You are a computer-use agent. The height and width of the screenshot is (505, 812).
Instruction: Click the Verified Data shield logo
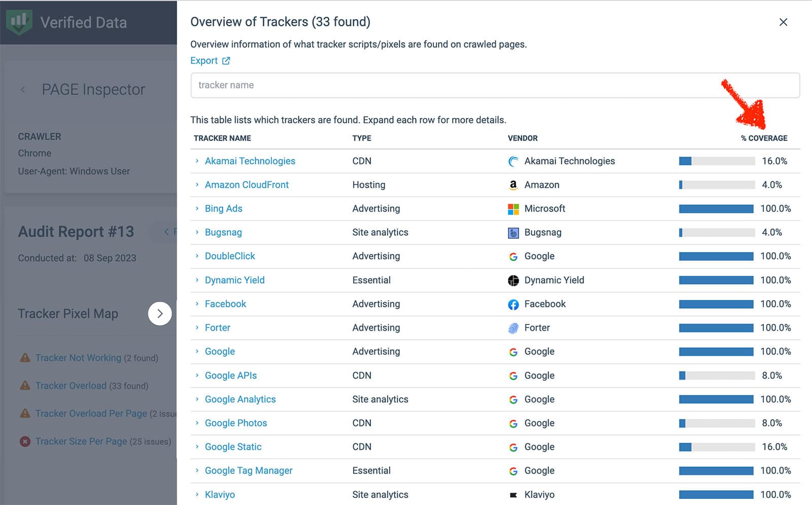point(19,22)
